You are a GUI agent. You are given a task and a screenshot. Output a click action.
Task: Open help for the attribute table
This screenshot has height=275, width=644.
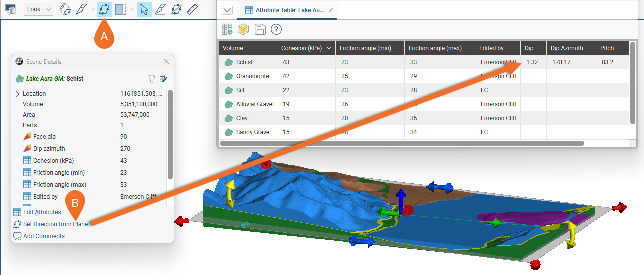click(276, 29)
